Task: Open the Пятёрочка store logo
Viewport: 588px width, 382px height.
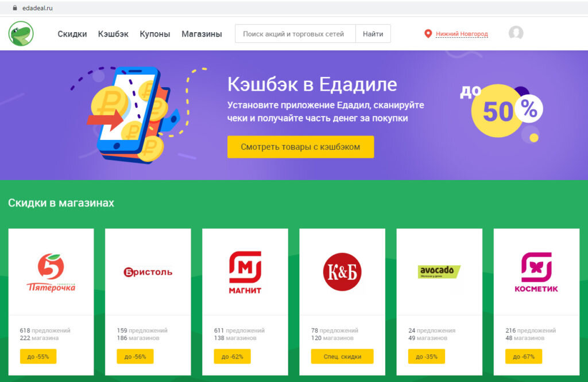Action: [51, 272]
